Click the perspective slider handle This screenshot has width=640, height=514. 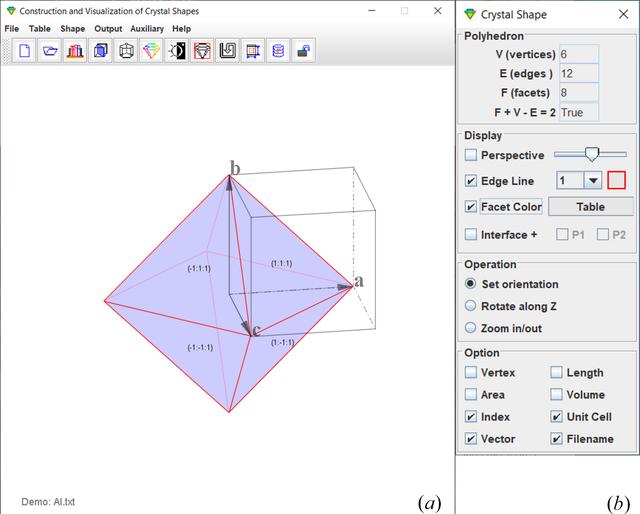click(591, 155)
